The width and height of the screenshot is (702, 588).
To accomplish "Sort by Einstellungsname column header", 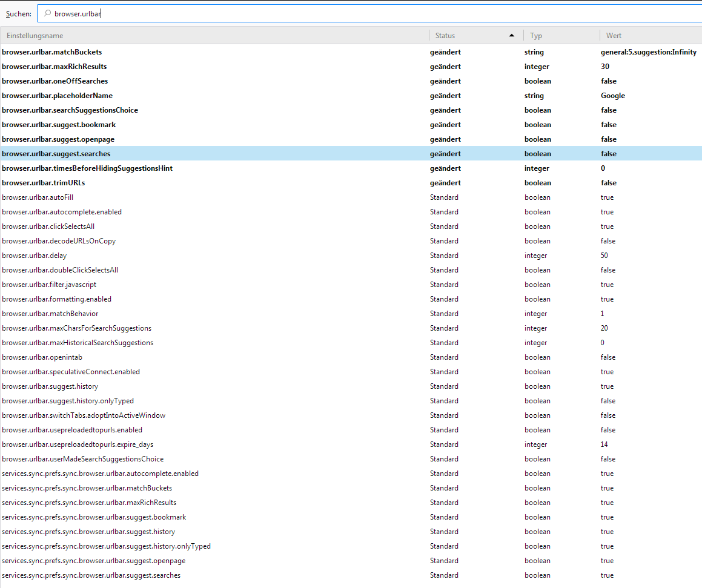I will click(x=215, y=35).
